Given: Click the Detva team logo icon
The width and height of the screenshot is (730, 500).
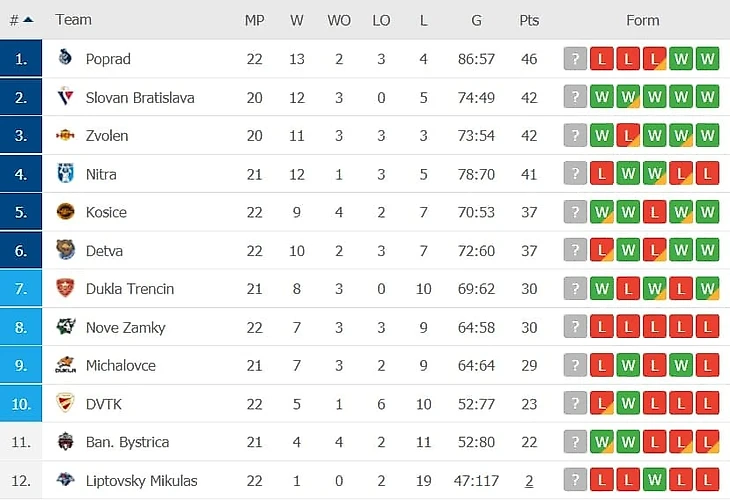Looking at the screenshot, I should pos(66,250).
